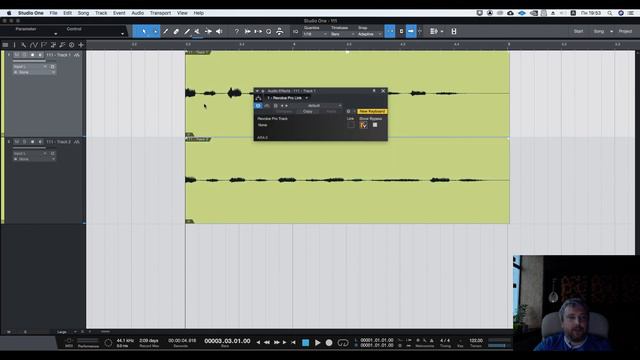Open Track 2 input dropdown
This screenshot has height=360, width=640.
31,153
